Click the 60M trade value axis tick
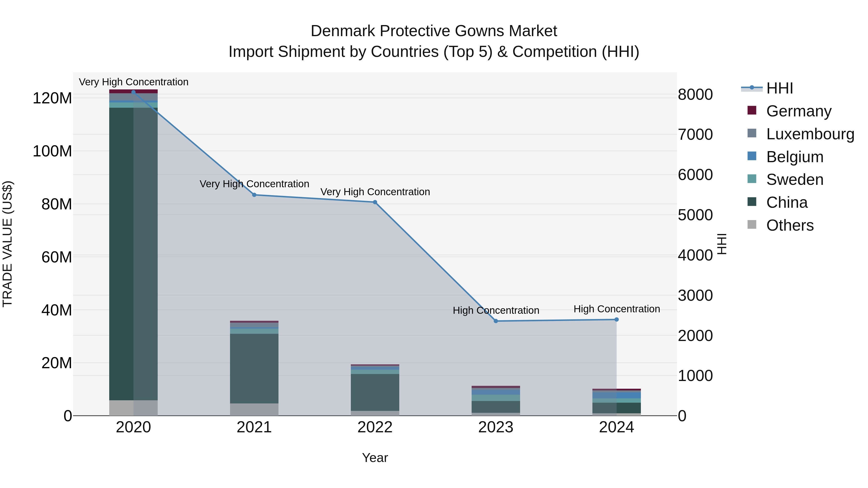 pyautogui.click(x=57, y=257)
